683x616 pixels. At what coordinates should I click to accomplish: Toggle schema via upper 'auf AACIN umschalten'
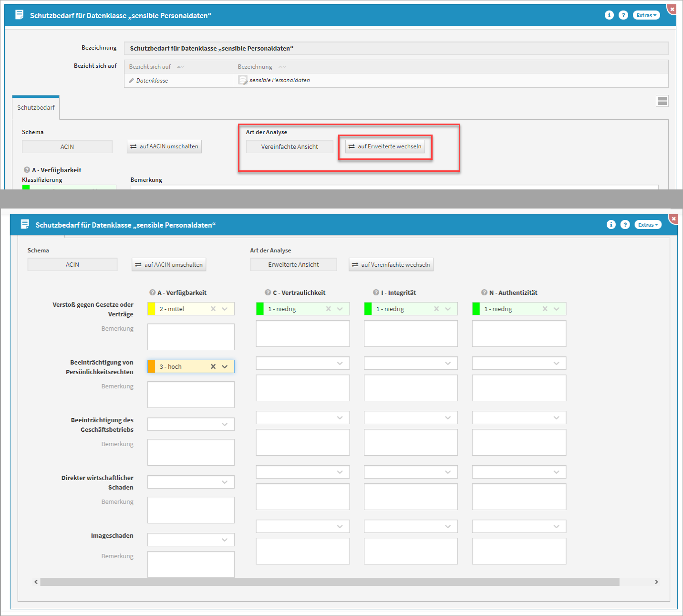(164, 146)
